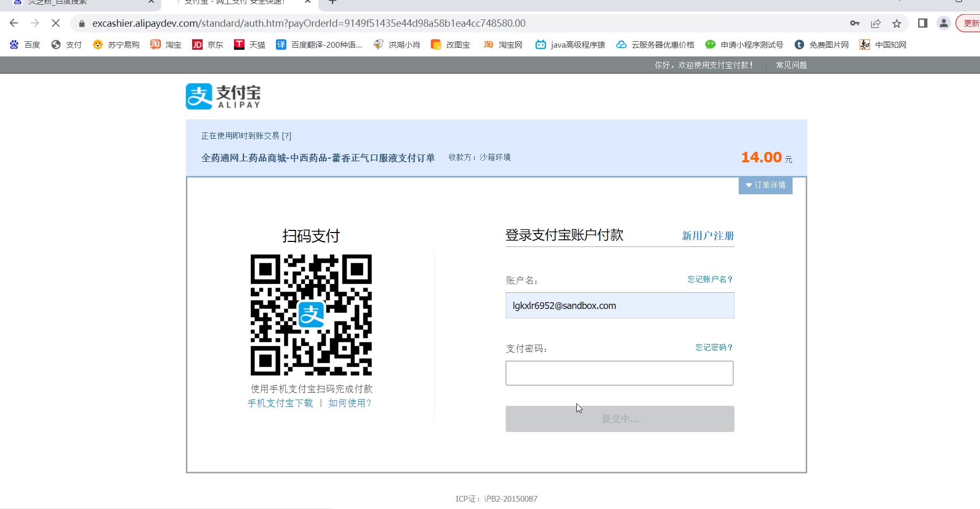Click the lock icon in address bar
Image resolution: width=980 pixels, height=509 pixels.
(82, 24)
